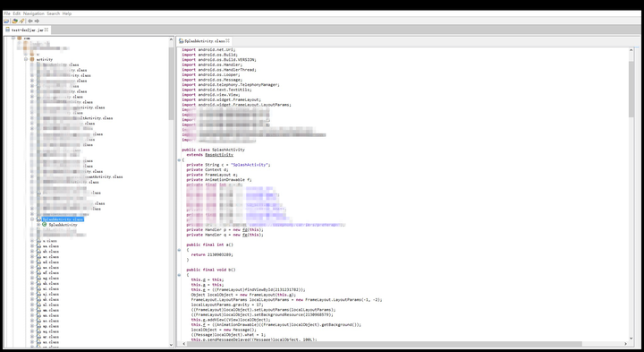Image resolution: width=644 pixels, height=352 pixels.
Task: Select ar.class in the tree
Action: point(50,337)
